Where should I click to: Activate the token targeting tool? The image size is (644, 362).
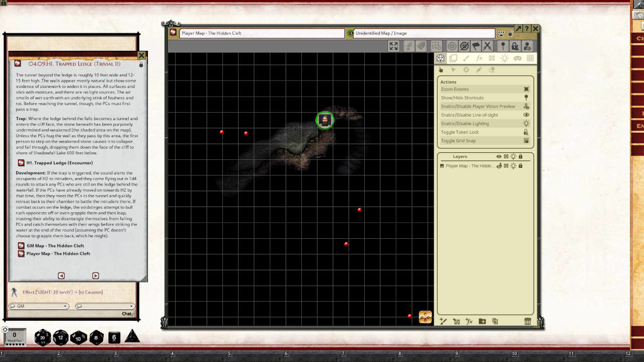click(x=452, y=46)
